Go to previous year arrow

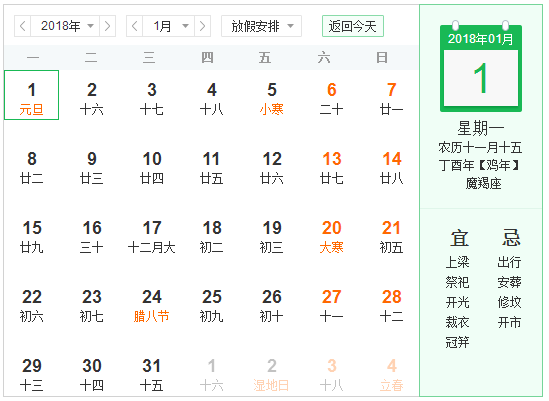click(22, 26)
